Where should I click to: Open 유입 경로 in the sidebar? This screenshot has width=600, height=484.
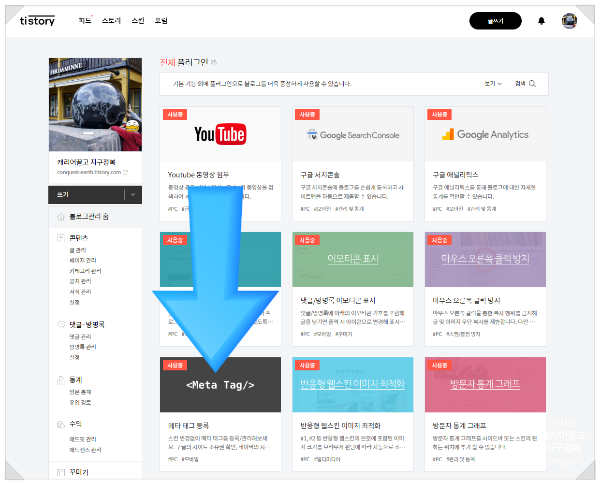click(x=80, y=403)
